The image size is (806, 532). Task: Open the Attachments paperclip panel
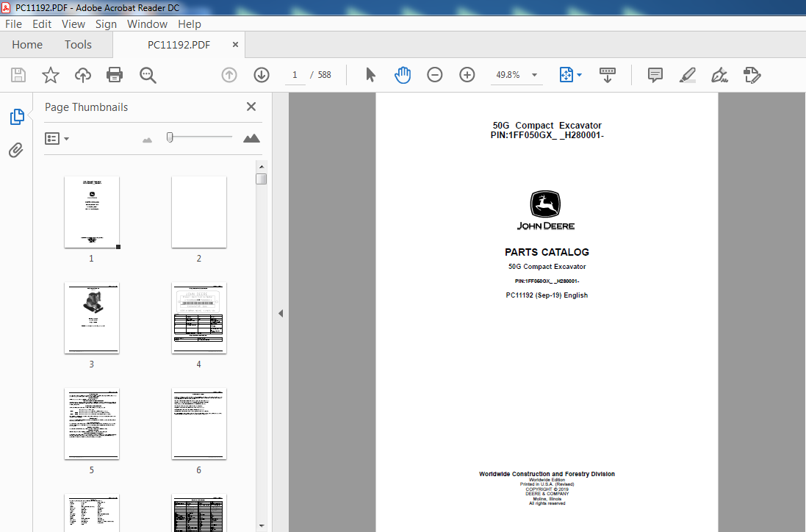pos(16,150)
